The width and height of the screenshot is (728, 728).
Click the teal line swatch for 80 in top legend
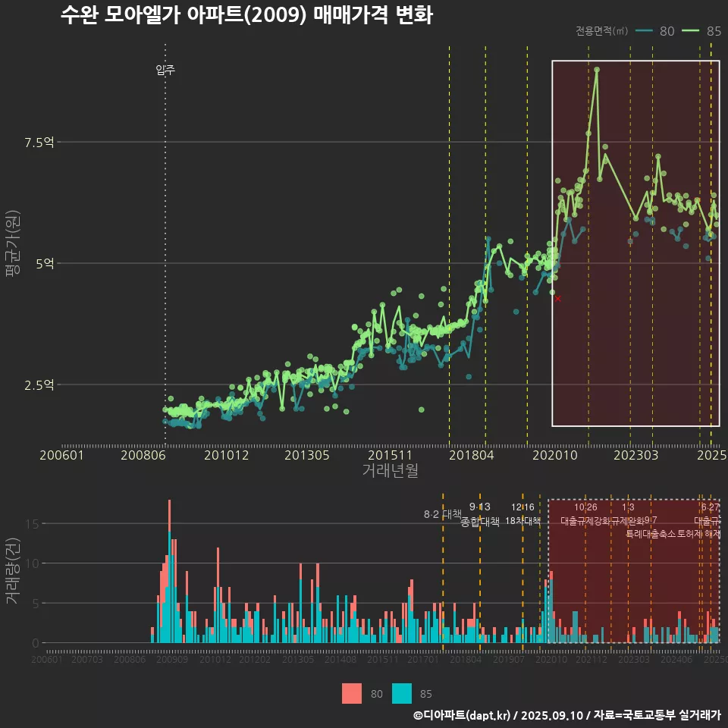coord(644,30)
